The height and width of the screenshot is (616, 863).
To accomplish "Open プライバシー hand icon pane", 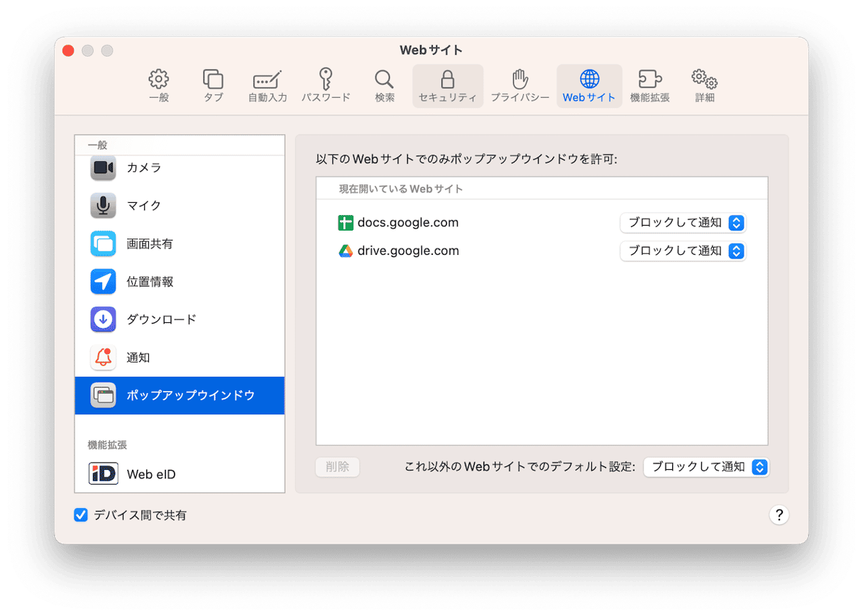I will coord(520,86).
